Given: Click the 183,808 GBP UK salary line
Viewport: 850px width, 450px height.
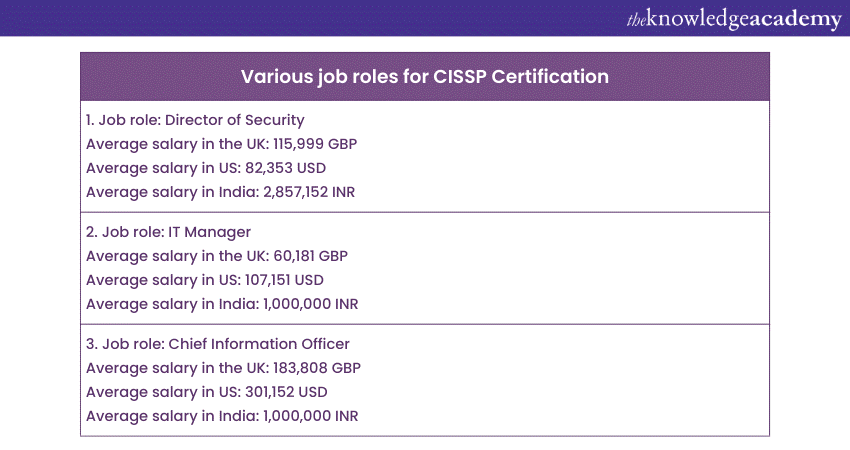Looking at the screenshot, I should 223,368.
